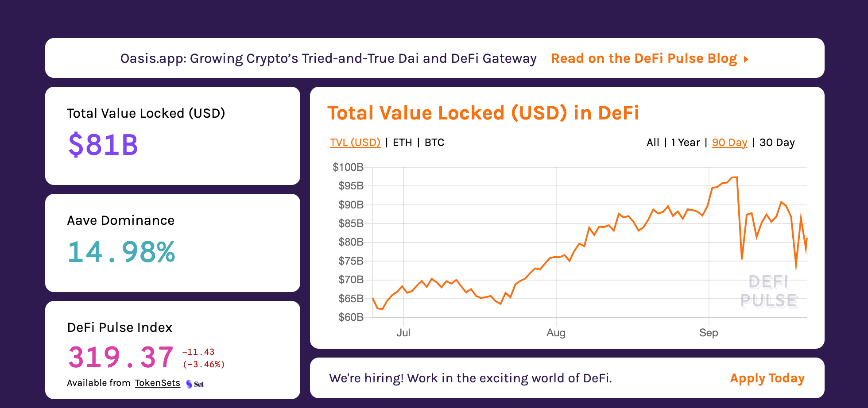
Task: Click the $95B y-axis label
Action: click(x=351, y=186)
